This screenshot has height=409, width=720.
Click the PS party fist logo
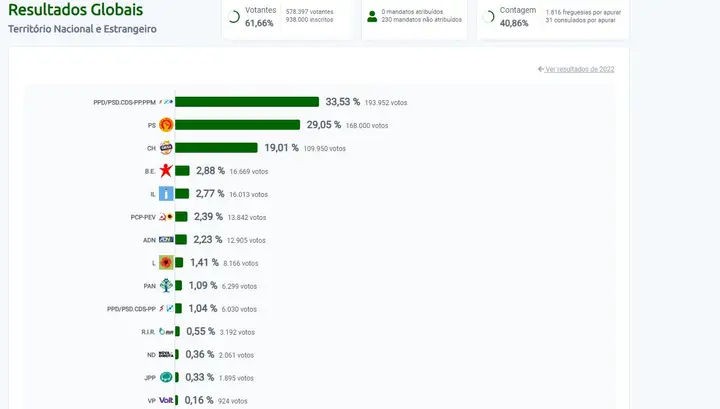point(167,125)
